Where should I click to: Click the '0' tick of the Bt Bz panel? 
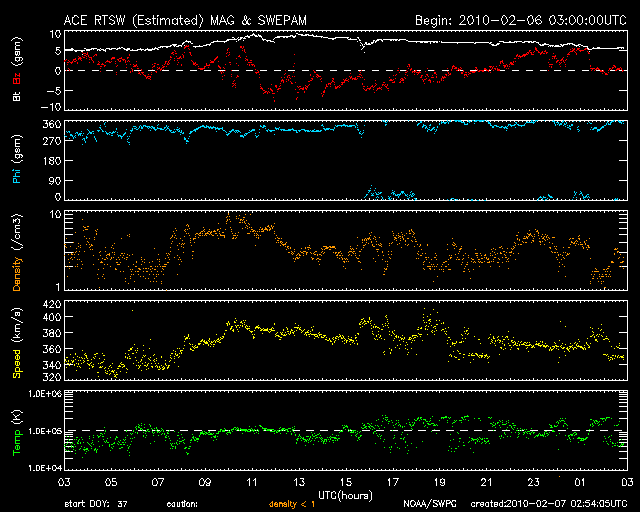pyautogui.click(x=58, y=71)
